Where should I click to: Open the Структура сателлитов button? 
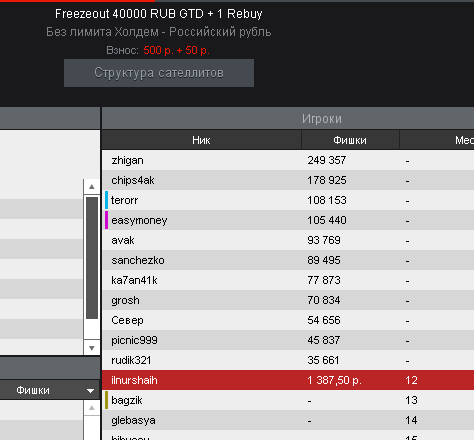point(159,73)
